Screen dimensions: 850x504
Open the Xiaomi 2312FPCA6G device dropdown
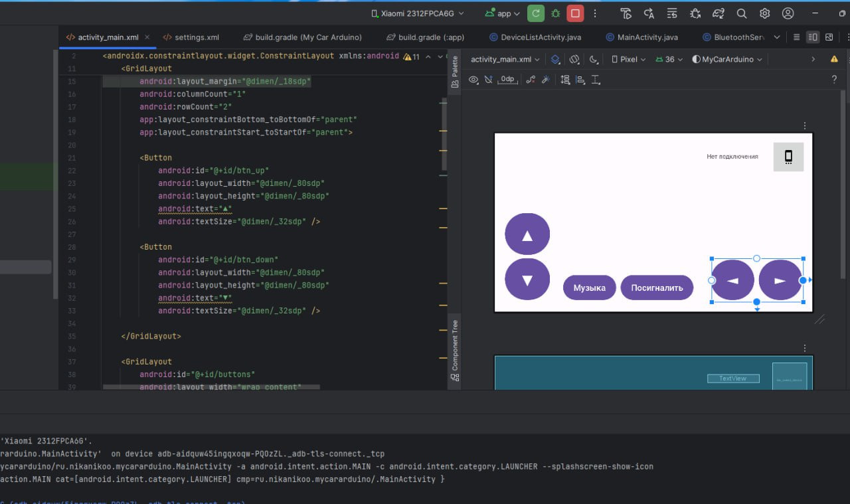coord(417,13)
